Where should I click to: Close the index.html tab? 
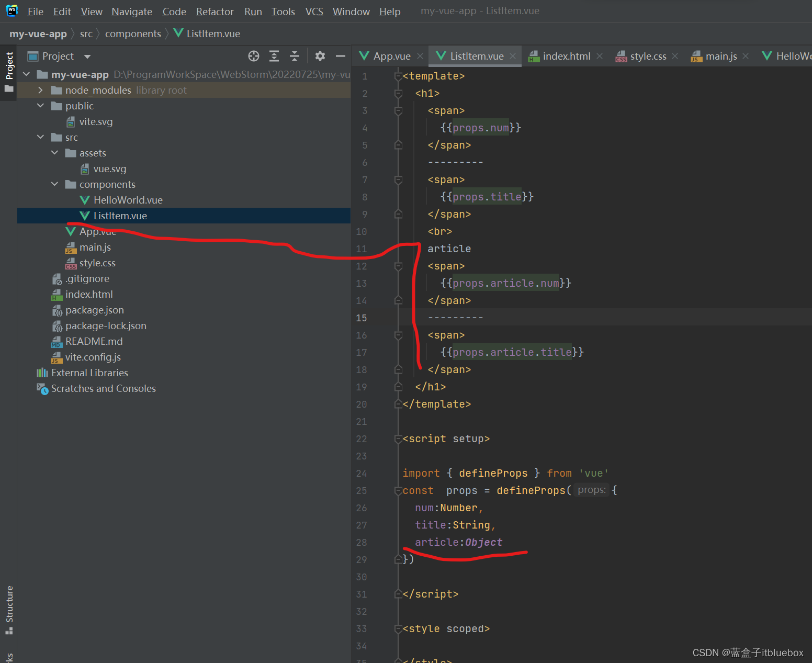[x=600, y=56]
